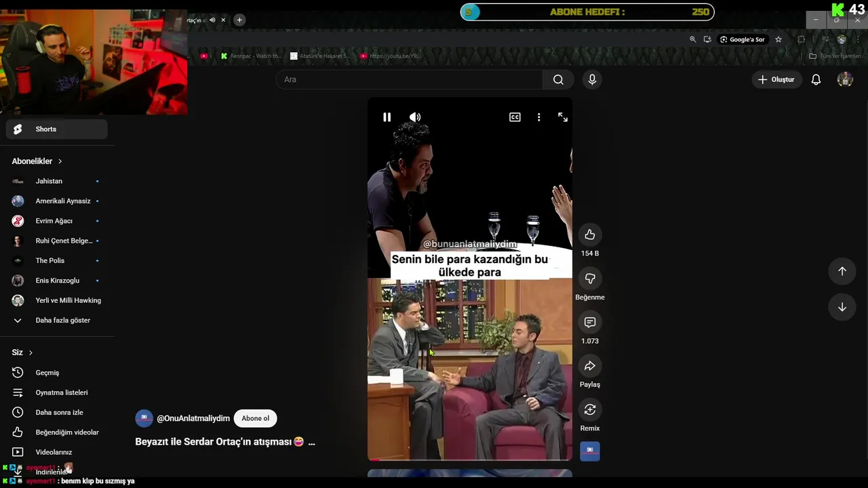
Task: Click the Remix icon
Action: [590, 409]
